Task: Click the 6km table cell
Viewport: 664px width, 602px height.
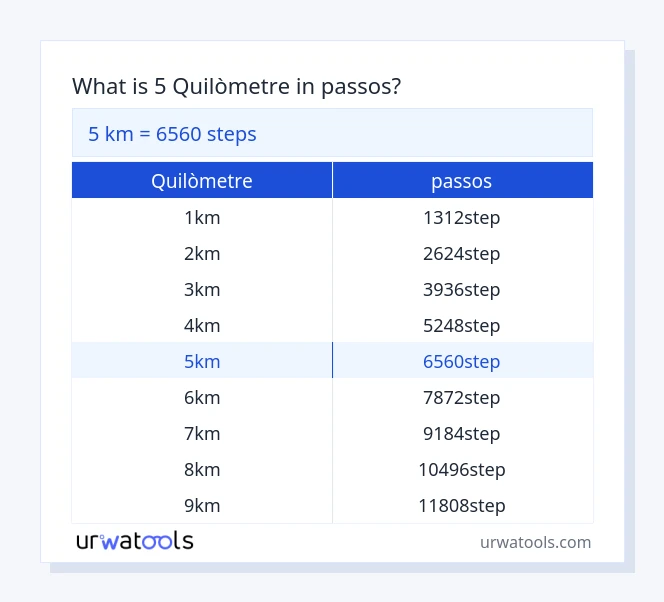Action: [x=202, y=397]
